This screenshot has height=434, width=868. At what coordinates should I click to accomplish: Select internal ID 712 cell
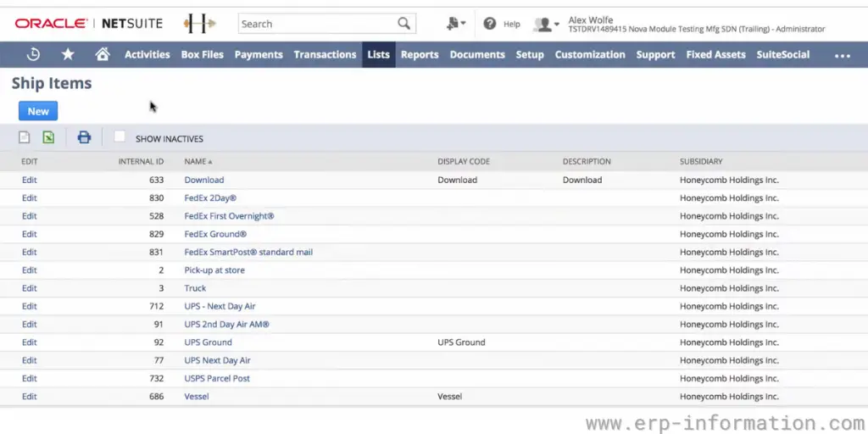157,306
